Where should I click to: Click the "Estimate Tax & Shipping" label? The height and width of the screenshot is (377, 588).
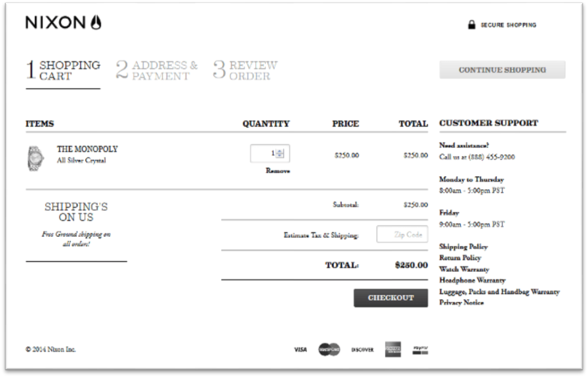[x=321, y=236]
